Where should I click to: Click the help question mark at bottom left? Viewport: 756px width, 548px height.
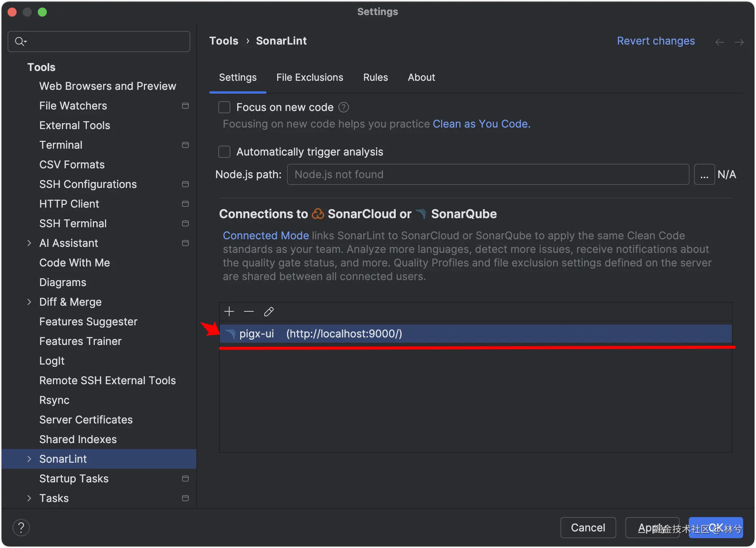pos(21,528)
